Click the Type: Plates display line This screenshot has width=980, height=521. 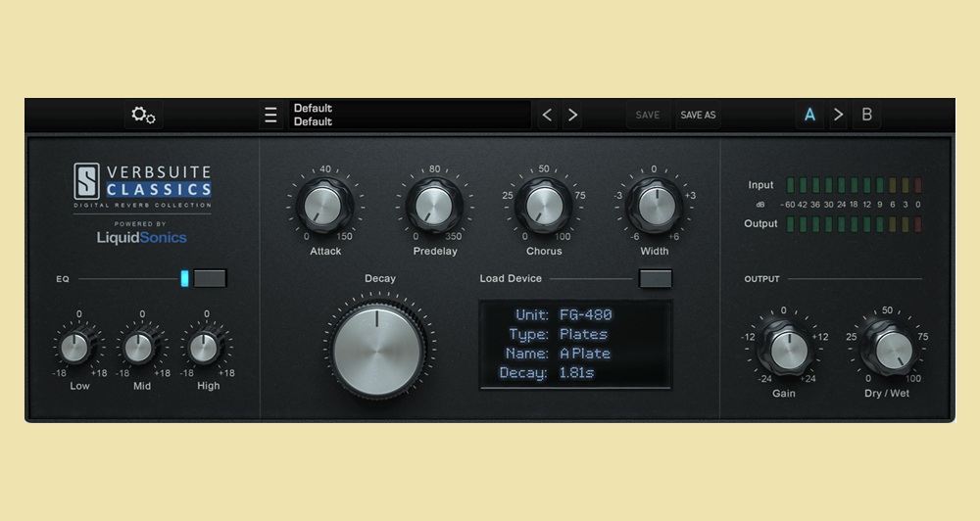pyautogui.click(x=559, y=334)
